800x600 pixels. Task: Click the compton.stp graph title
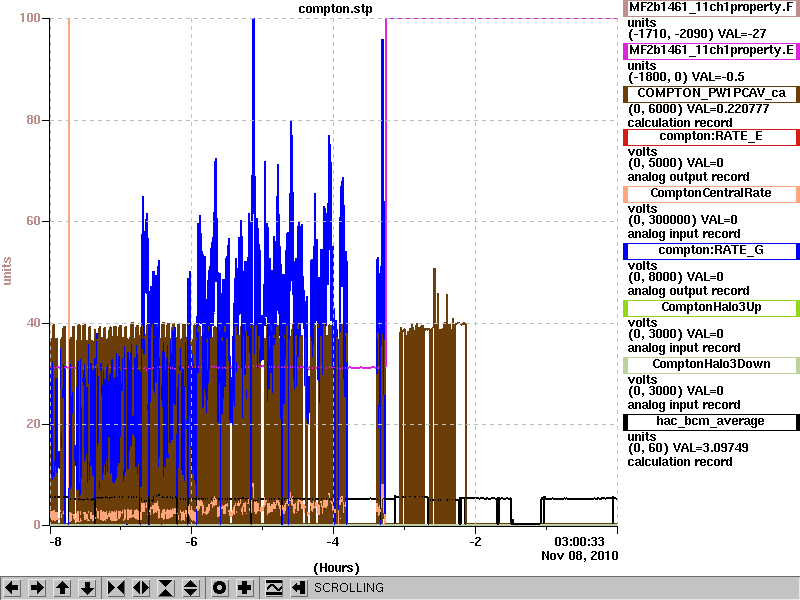[335, 9]
